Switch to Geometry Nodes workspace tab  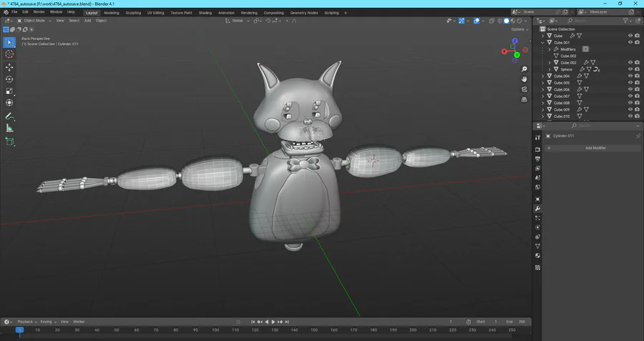point(304,13)
